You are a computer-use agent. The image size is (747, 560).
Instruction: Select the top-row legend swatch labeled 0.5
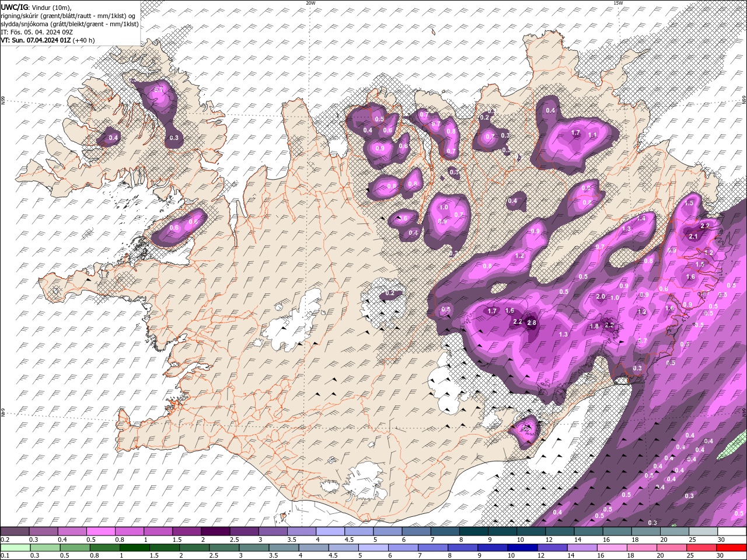pyautogui.click(x=100, y=531)
